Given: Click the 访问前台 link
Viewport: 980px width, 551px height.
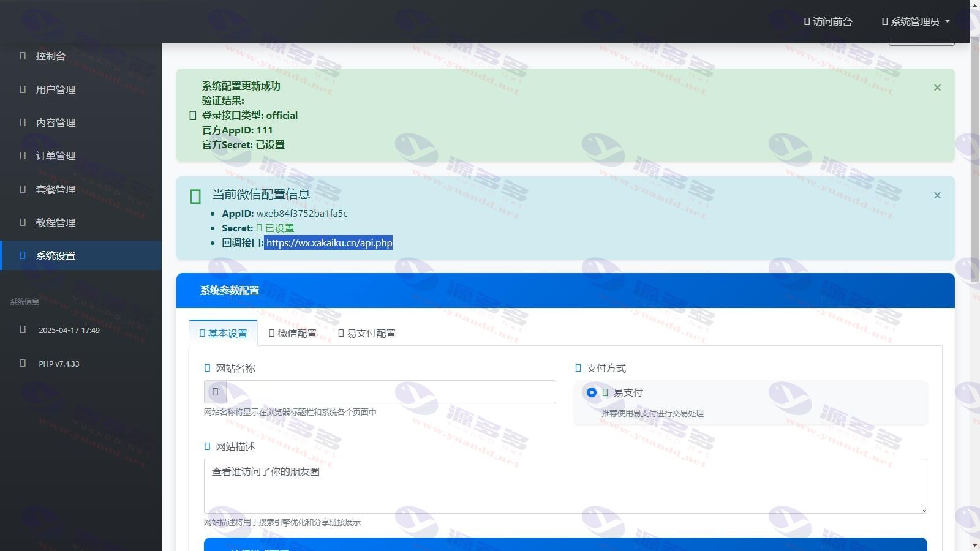Looking at the screenshot, I should click(x=828, y=21).
